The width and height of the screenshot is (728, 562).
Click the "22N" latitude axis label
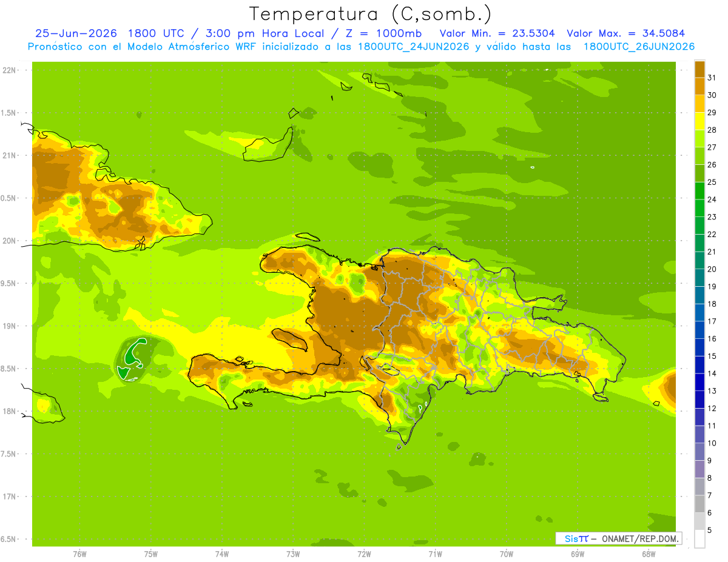pos(9,70)
